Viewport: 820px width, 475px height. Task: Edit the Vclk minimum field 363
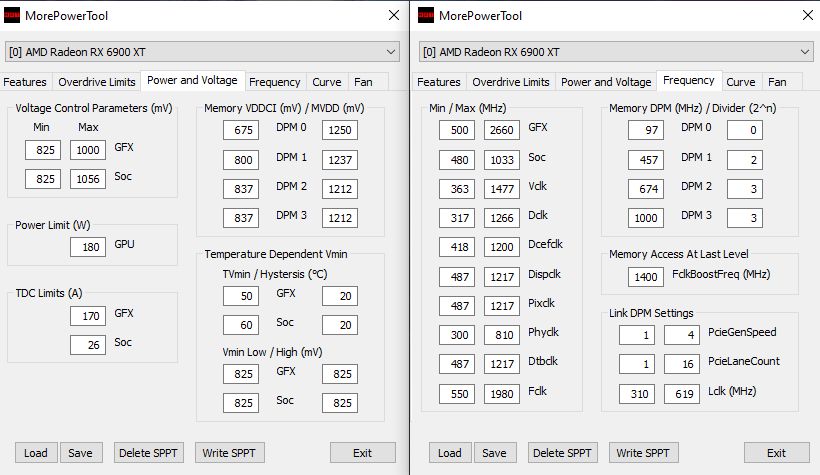(x=457, y=189)
